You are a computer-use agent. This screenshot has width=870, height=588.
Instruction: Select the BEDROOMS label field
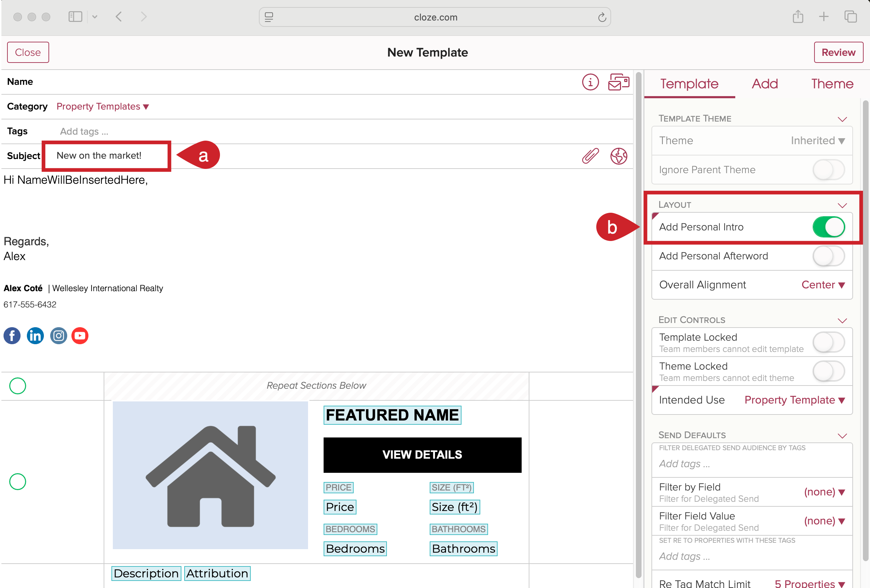(x=350, y=529)
